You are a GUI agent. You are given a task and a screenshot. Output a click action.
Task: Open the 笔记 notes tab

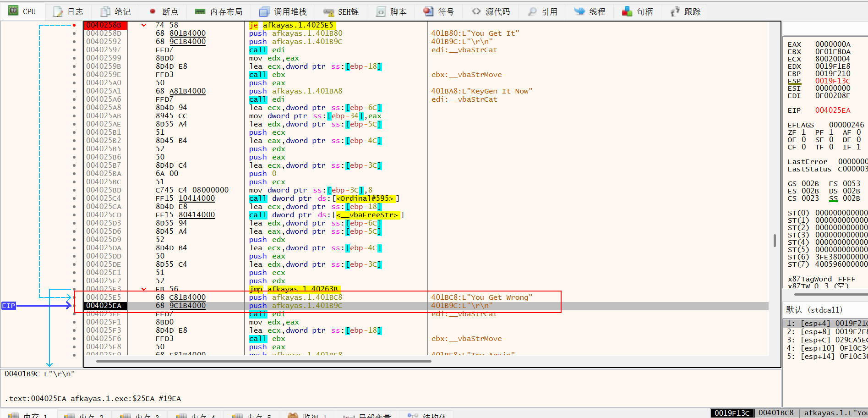coord(115,11)
